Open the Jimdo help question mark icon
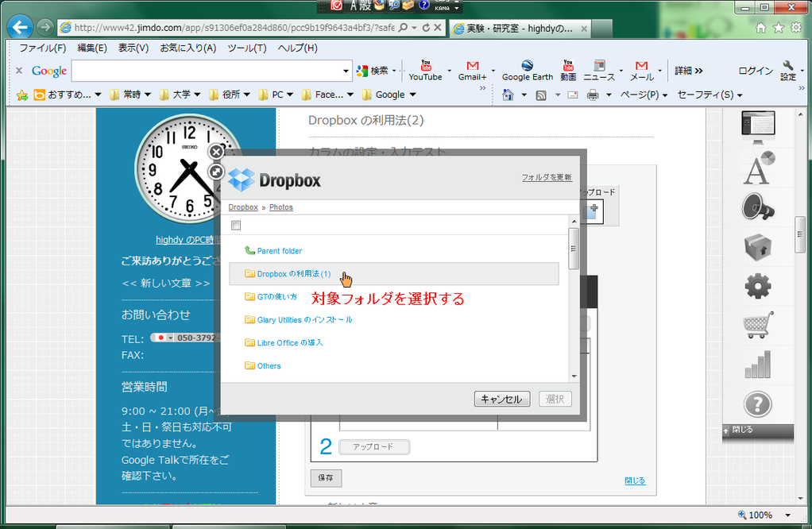 pyautogui.click(x=758, y=404)
